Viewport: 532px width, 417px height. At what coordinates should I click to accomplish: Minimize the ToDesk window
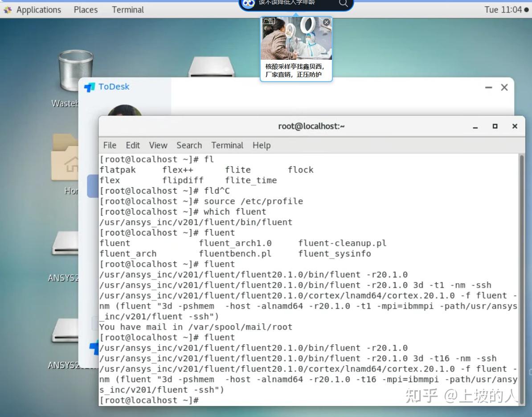[x=489, y=87]
